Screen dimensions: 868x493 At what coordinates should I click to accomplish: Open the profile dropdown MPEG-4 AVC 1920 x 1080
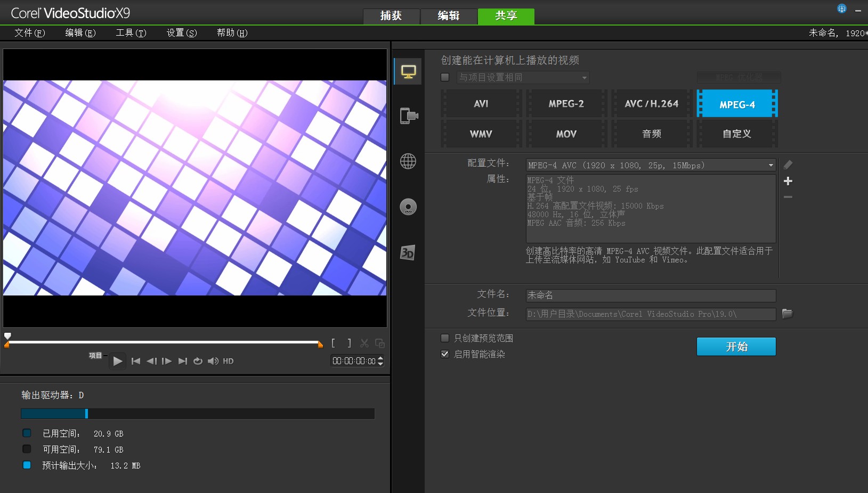[651, 165]
